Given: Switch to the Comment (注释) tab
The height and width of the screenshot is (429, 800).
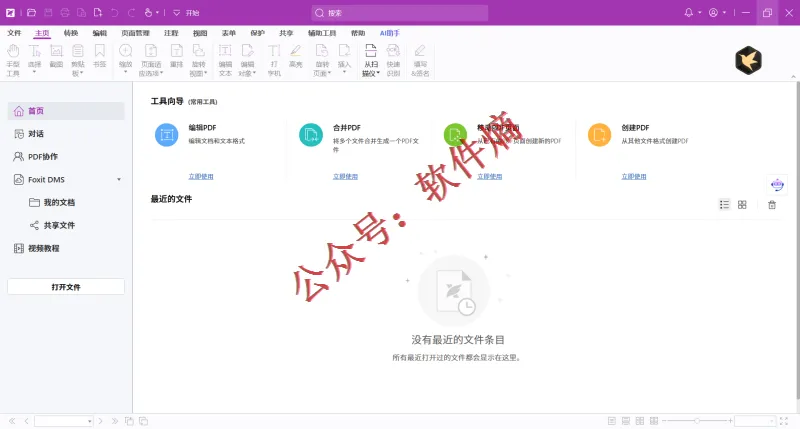Looking at the screenshot, I should click(x=171, y=33).
